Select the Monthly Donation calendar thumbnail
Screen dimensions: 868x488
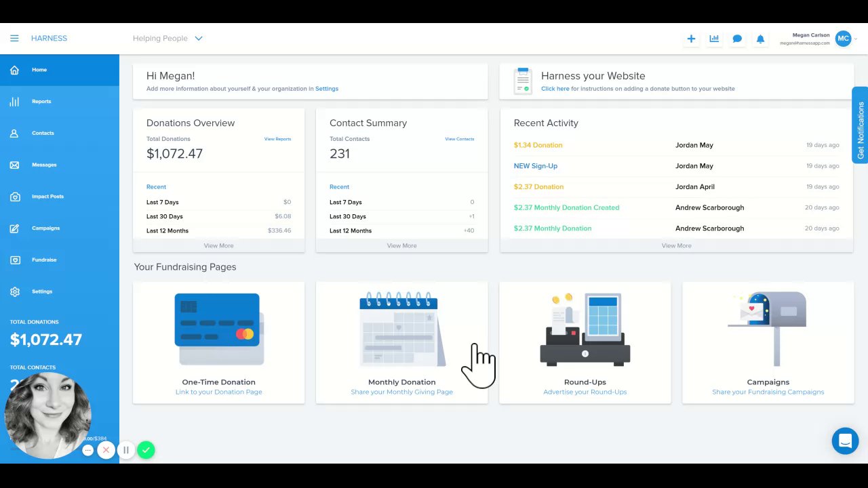403,329
